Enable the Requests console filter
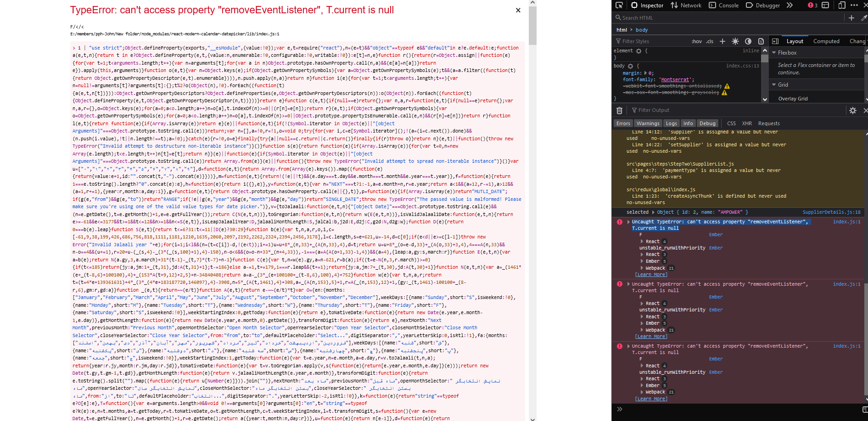Image resolution: width=868 pixels, height=421 pixels. (x=769, y=123)
